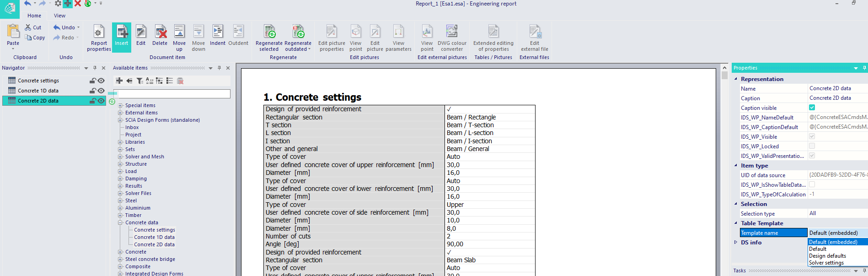The width and height of the screenshot is (868, 276).
Task: Uncheck the Caption visible checkbox
Action: pyautogui.click(x=812, y=108)
